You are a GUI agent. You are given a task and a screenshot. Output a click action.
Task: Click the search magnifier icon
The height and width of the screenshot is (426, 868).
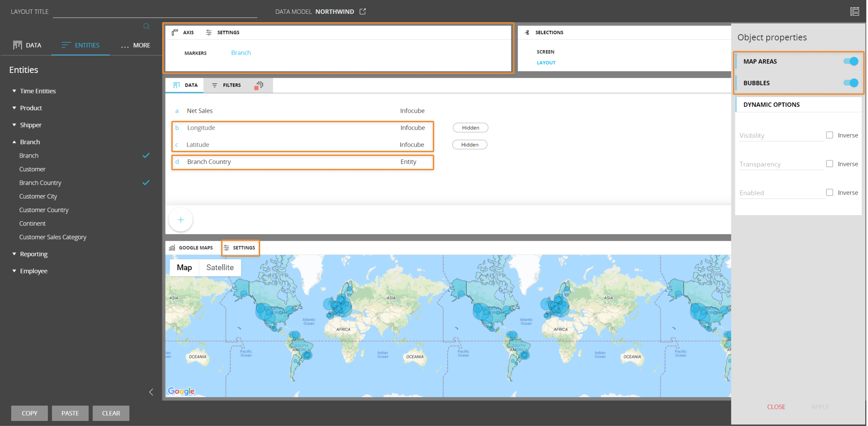146,26
